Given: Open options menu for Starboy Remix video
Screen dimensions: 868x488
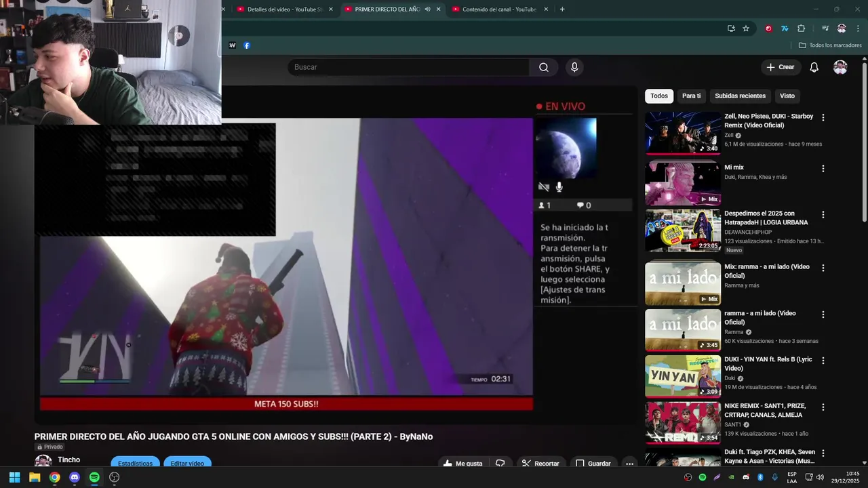Looking at the screenshot, I should click(x=823, y=117).
